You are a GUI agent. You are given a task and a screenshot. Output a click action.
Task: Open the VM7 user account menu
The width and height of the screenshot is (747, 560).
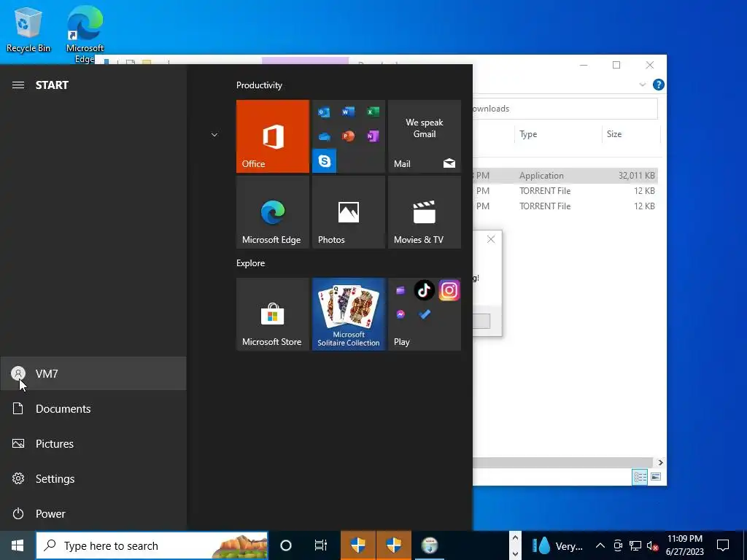[93, 374]
